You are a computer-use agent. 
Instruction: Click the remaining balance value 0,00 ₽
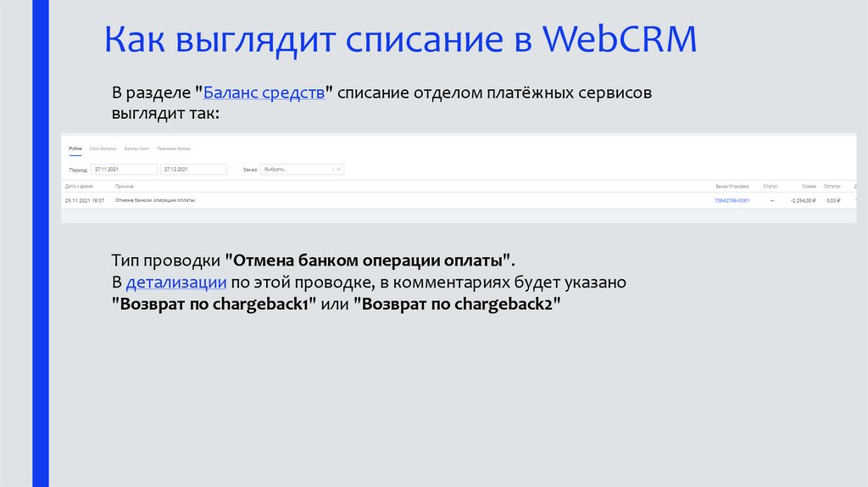(x=834, y=200)
